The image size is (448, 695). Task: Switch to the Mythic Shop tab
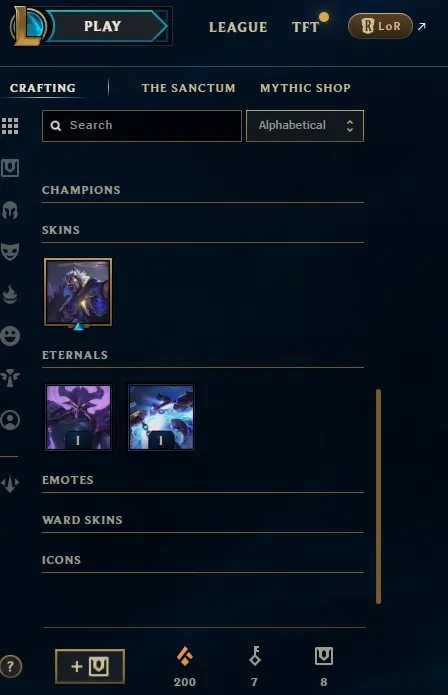pyautogui.click(x=305, y=88)
